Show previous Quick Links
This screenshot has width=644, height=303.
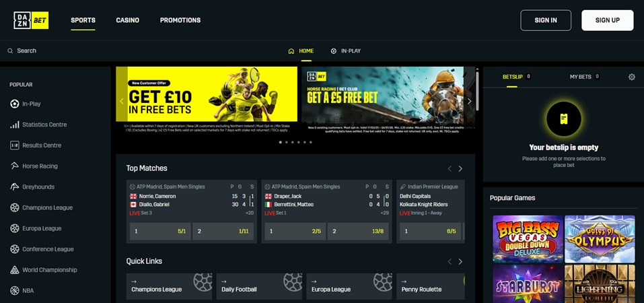coord(450,261)
